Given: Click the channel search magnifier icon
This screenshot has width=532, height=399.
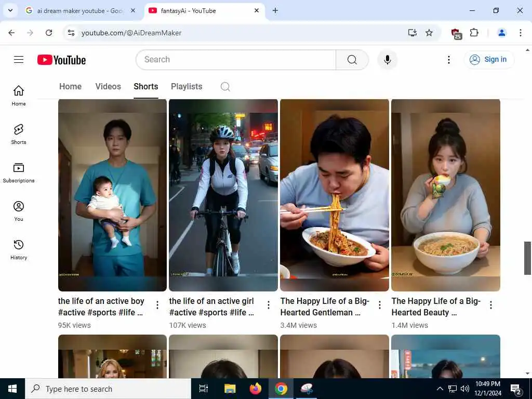Looking at the screenshot, I should pyautogui.click(x=225, y=87).
